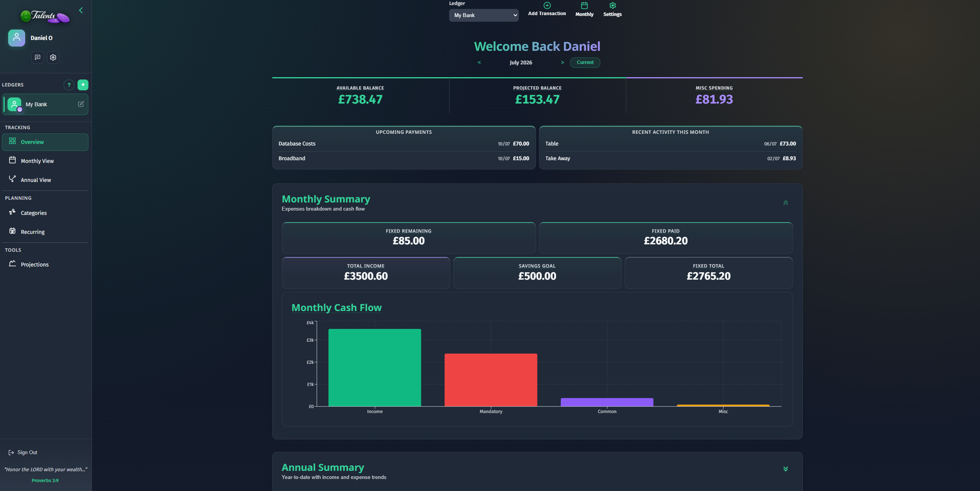Screen dimensions: 980x491
Task: Open Projections from sidebar
Action: click(45, 265)
